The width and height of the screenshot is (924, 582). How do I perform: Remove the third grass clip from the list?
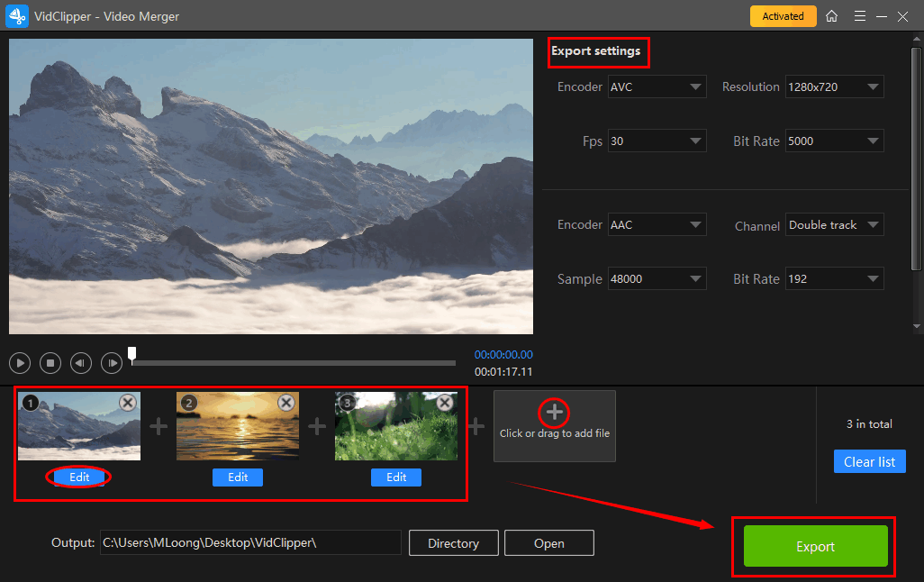point(445,403)
